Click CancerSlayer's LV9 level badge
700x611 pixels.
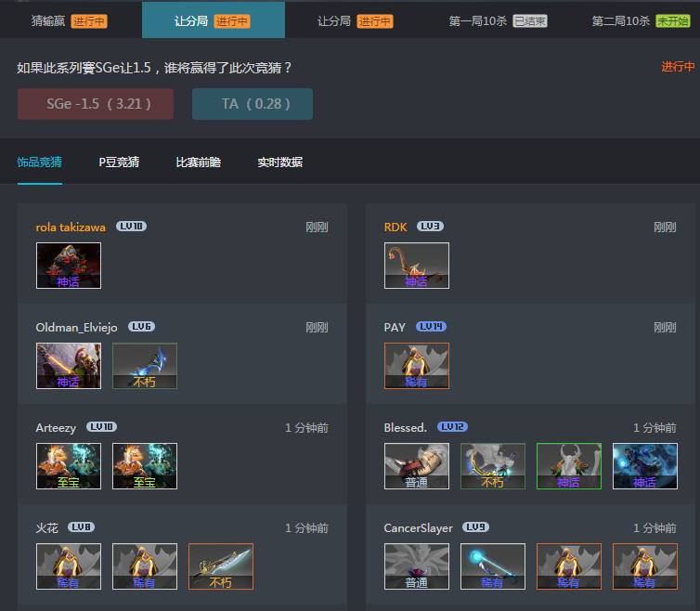pyautogui.click(x=476, y=527)
